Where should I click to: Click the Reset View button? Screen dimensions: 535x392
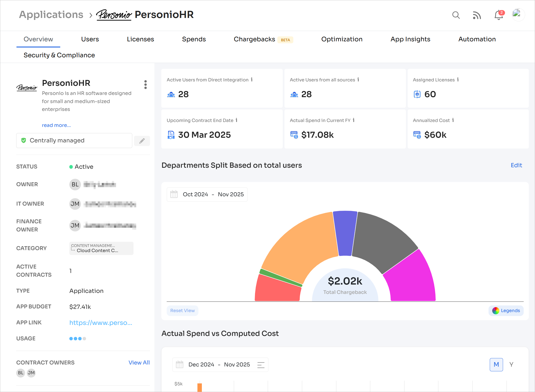coord(182,311)
